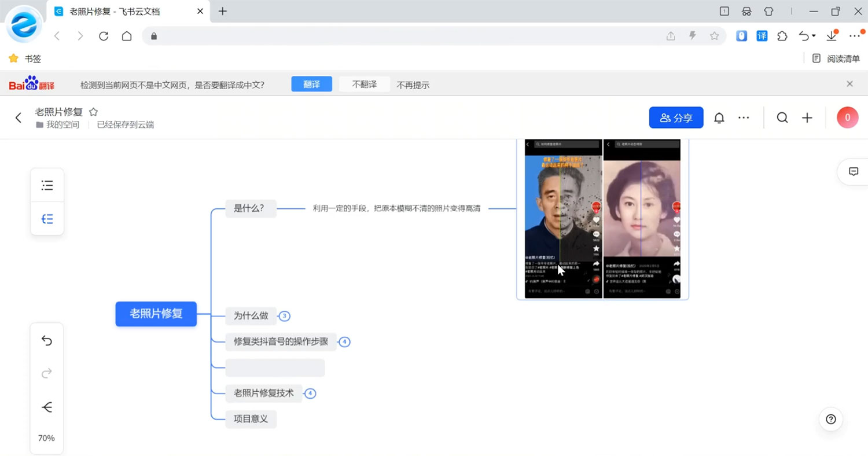Click the 70% zoom level control
This screenshot has width=868, height=456.
[46, 438]
